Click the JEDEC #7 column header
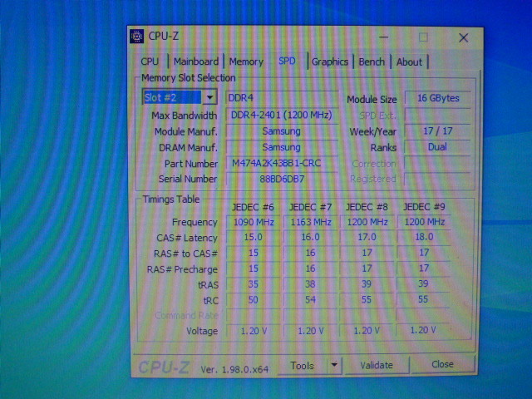Image resolution: width=532 pixels, height=399 pixels. 310,207
